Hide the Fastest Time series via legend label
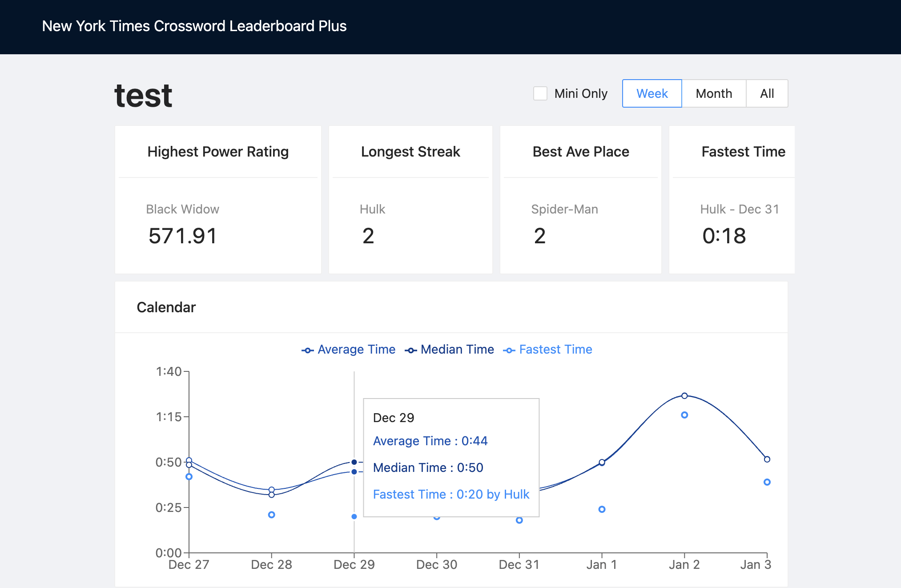901x588 pixels. coord(555,350)
